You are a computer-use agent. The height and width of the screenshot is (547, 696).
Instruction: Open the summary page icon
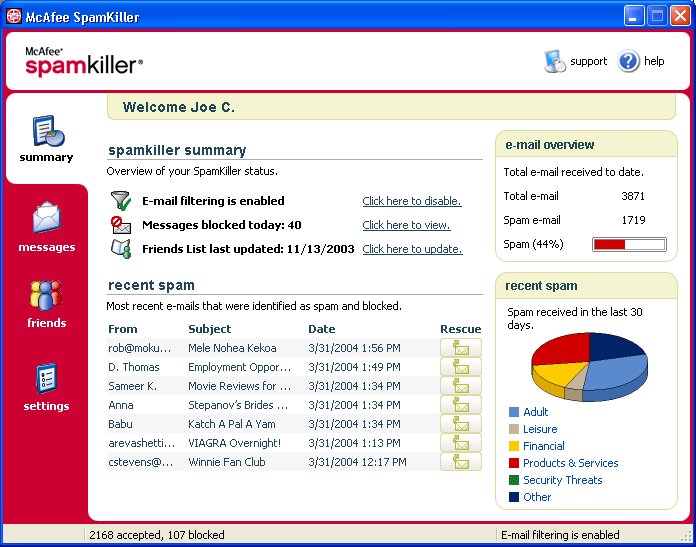[x=48, y=131]
